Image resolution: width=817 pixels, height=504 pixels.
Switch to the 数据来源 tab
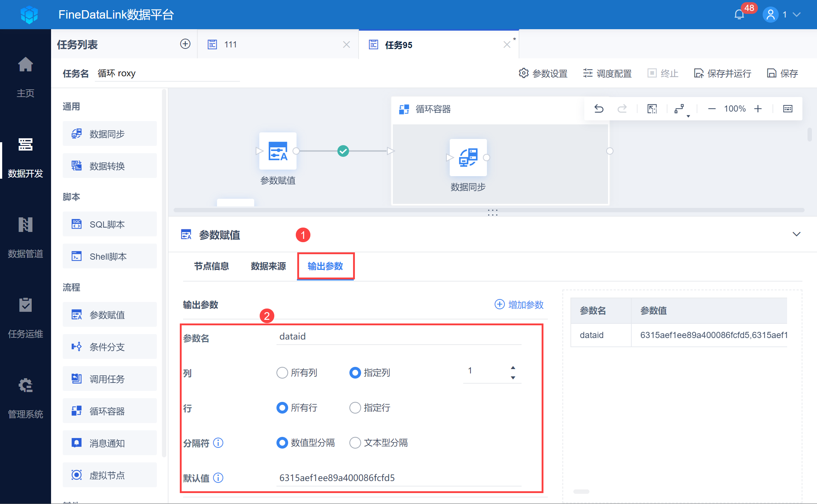[268, 266]
